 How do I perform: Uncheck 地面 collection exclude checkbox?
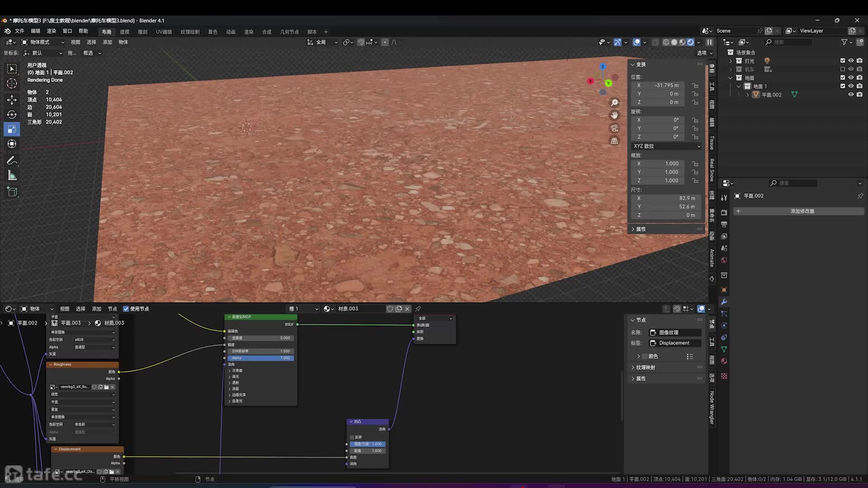(843, 78)
